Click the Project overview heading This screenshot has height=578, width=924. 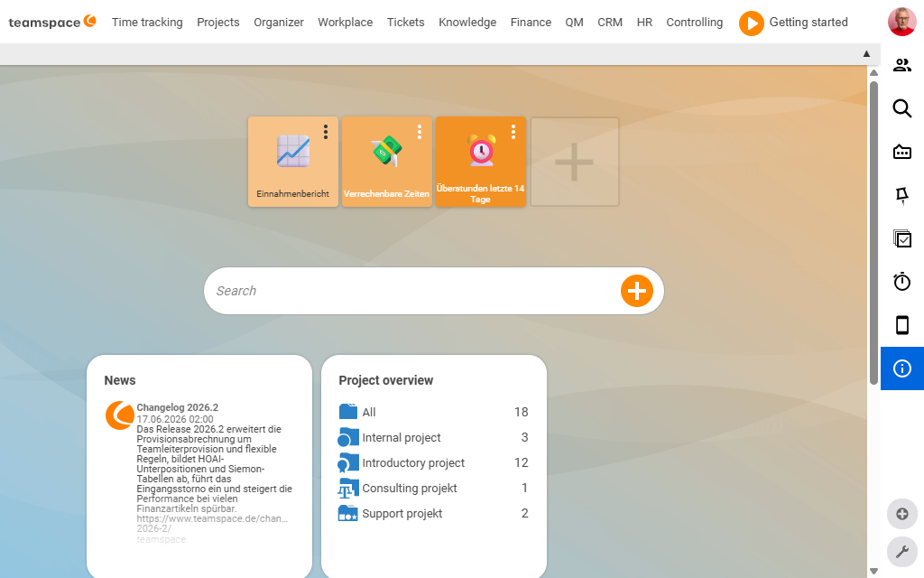point(386,380)
